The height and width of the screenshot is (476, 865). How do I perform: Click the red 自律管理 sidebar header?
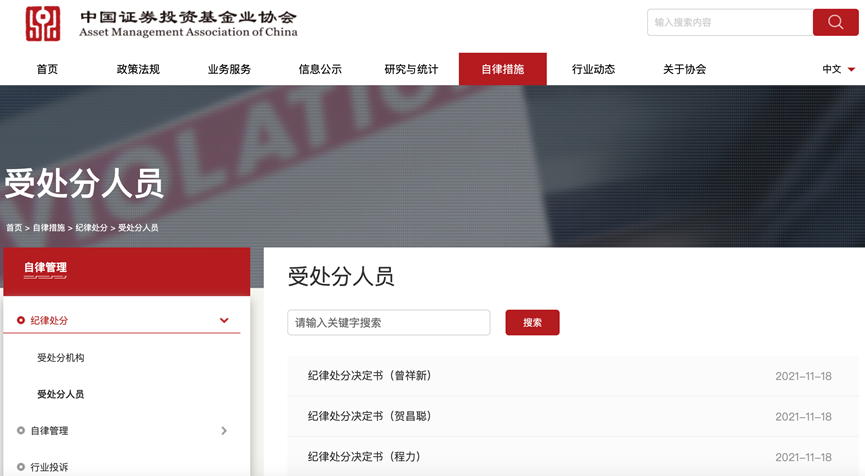click(x=127, y=271)
